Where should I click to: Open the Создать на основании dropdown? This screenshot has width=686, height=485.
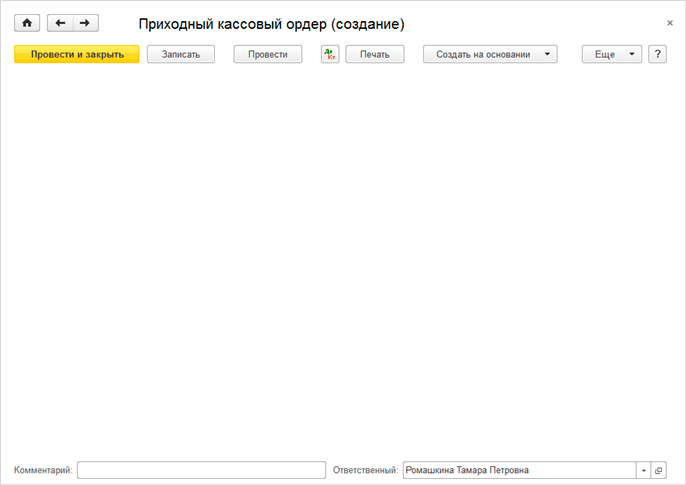click(490, 55)
